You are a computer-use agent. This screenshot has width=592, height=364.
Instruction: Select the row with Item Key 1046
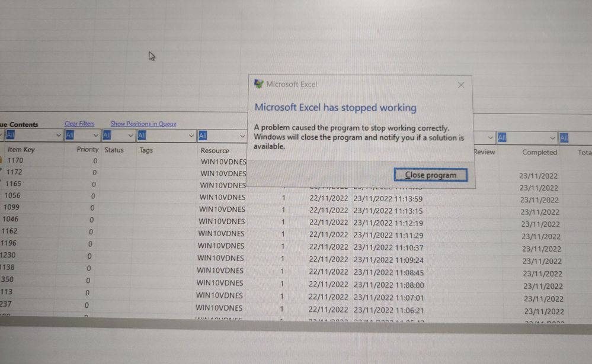coord(10,219)
